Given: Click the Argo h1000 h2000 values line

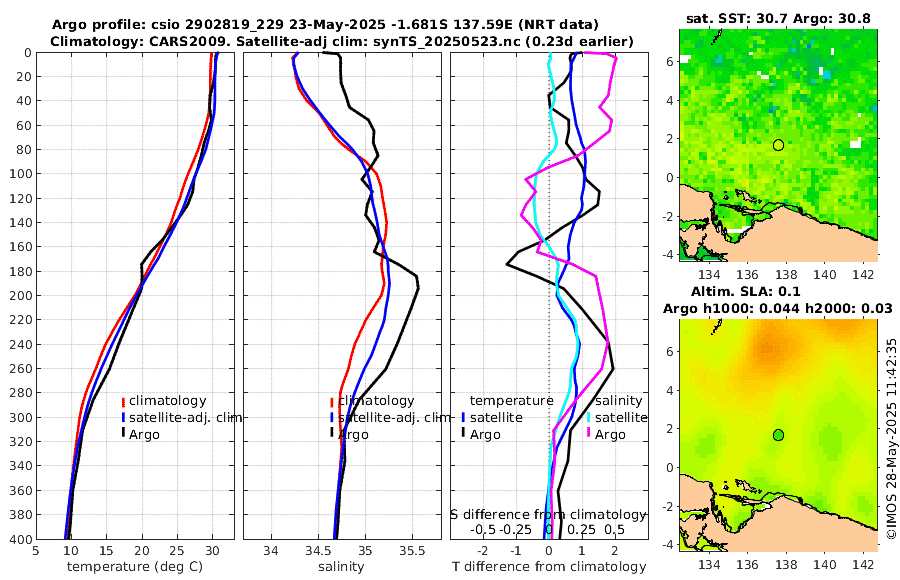Looking at the screenshot, I should coord(778,308).
